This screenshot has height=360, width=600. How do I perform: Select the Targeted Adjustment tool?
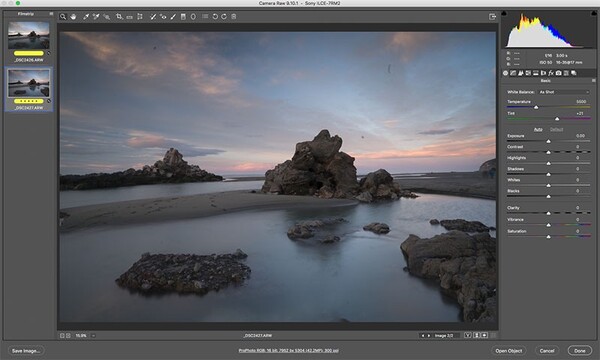pyautogui.click(x=107, y=17)
